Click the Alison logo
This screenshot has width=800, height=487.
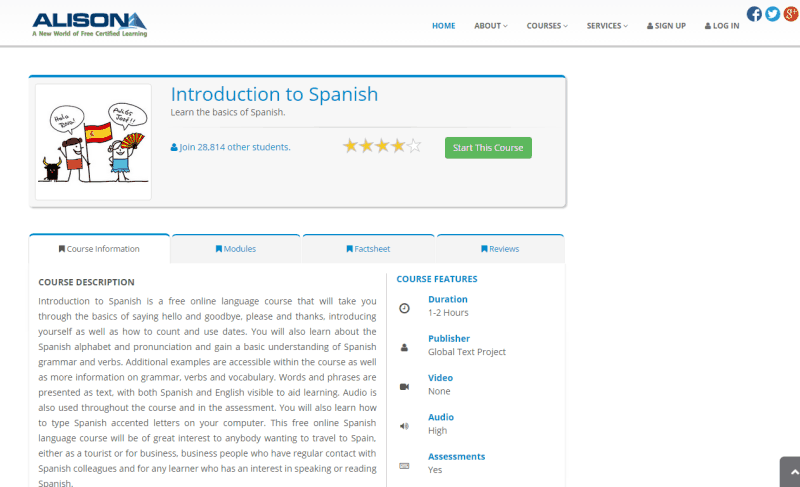89,24
